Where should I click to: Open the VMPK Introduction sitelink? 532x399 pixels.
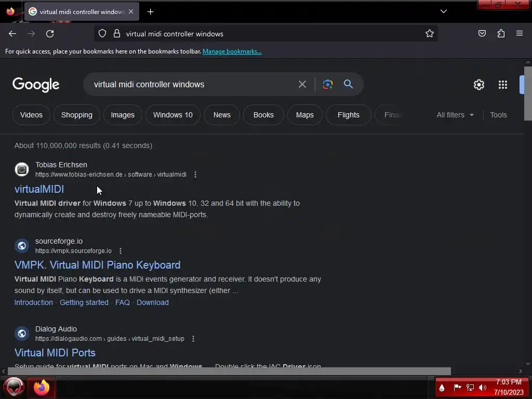pyautogui.click(x=34, y=302)
